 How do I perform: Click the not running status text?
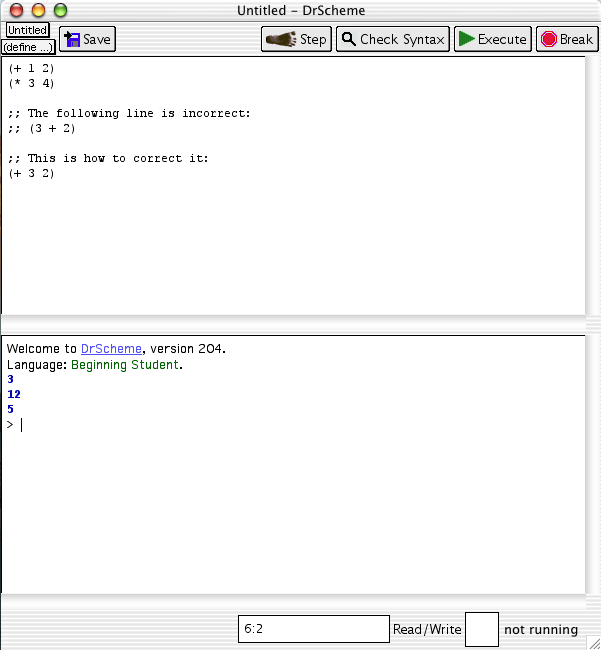pyautogui.click(x=541, y=629)
